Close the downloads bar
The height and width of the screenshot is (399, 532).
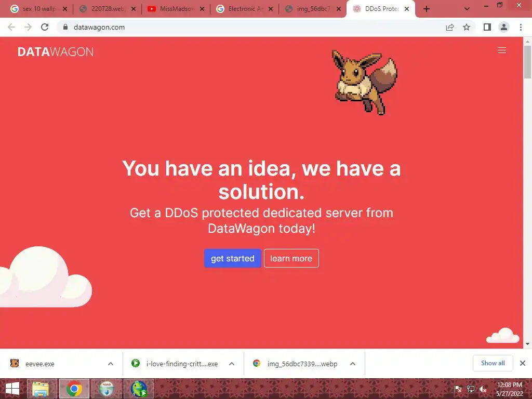click(x=523, y=363)
